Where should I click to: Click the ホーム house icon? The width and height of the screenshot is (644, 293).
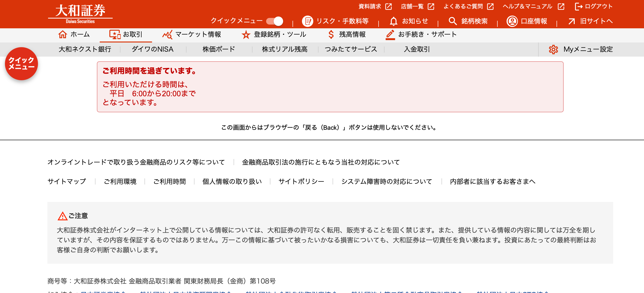pos(62,34)
